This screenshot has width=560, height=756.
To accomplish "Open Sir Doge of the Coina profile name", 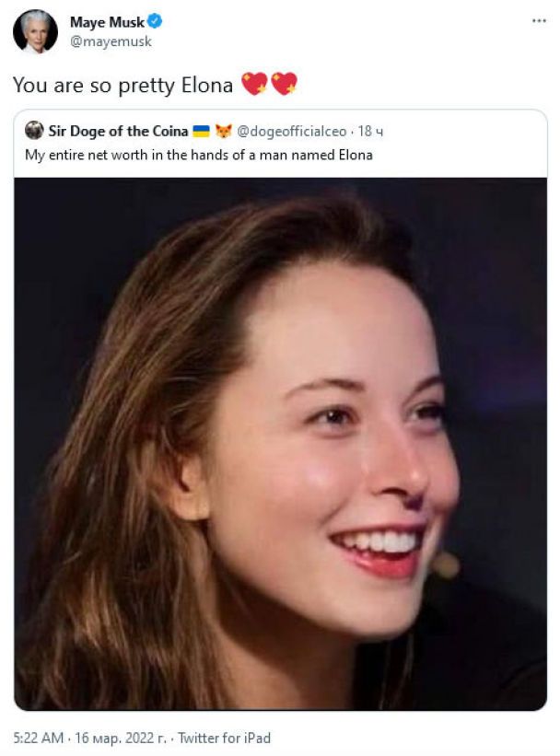I will coord(119,131).
